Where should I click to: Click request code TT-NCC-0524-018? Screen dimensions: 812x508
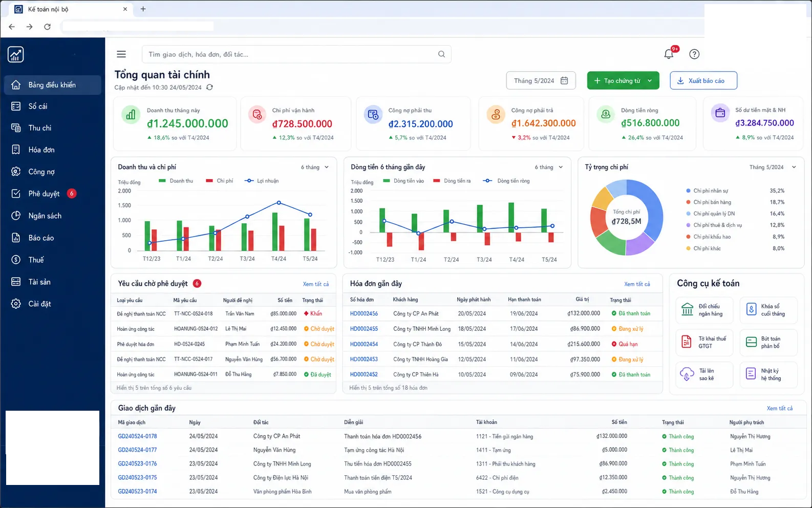point(194,313)
